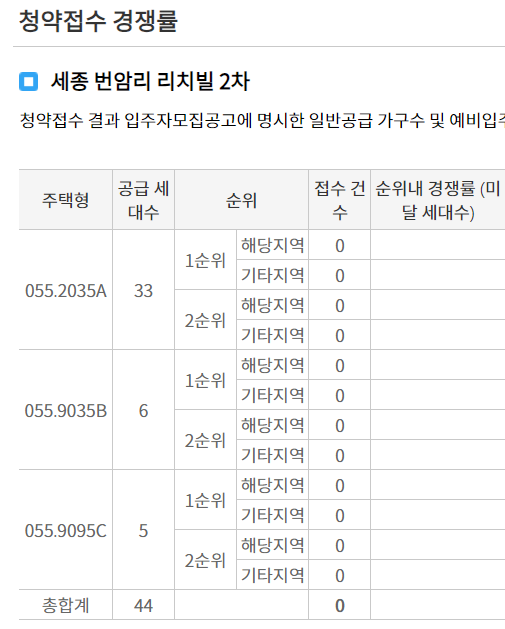Click the 총합계 row label

pyautogui.click(x=66, y=605)
